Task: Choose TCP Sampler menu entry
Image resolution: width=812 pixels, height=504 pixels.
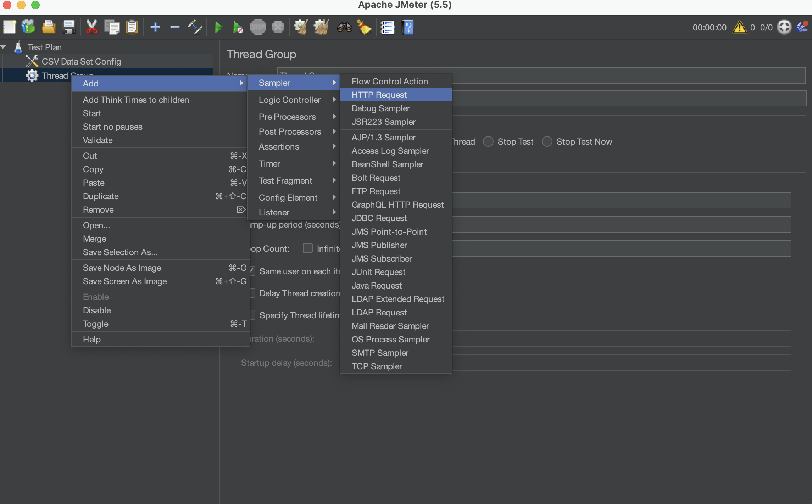Action: click(396, 366)
